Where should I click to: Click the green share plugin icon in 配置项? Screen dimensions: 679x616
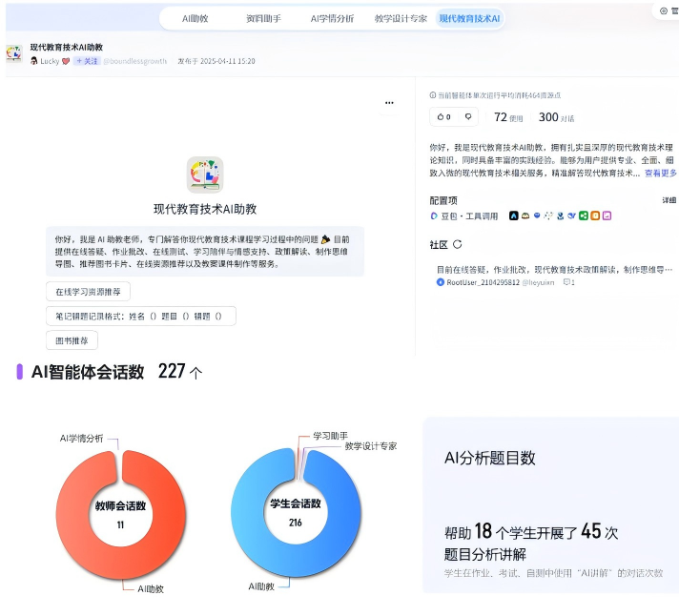[583, 216]
